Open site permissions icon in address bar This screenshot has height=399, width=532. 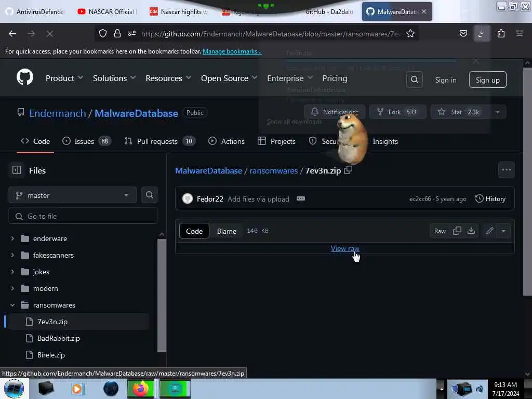(x=132, y=33)
